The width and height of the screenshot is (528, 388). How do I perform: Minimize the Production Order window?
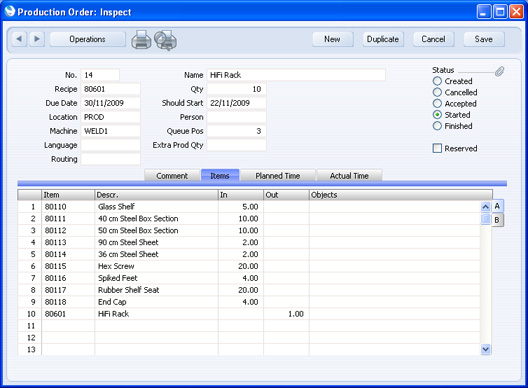(x=484, y=12)
